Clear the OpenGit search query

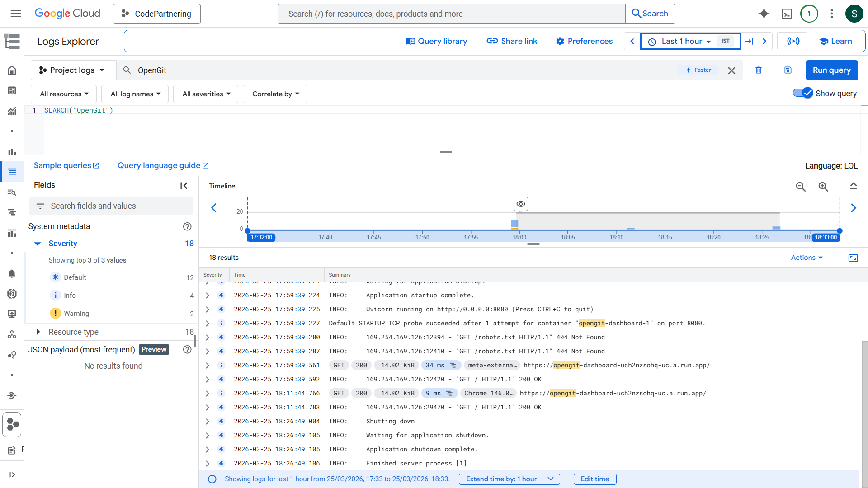(x=731, y=70)
